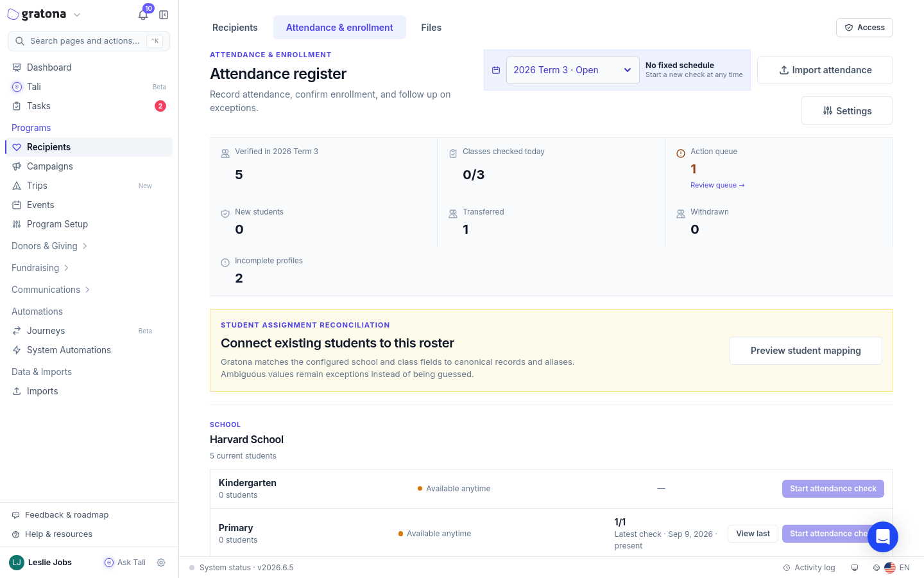Viewport: 924px width, 578px height.
Task: Open Program Setup in the sidebar
Action: (x=89, y=224)
